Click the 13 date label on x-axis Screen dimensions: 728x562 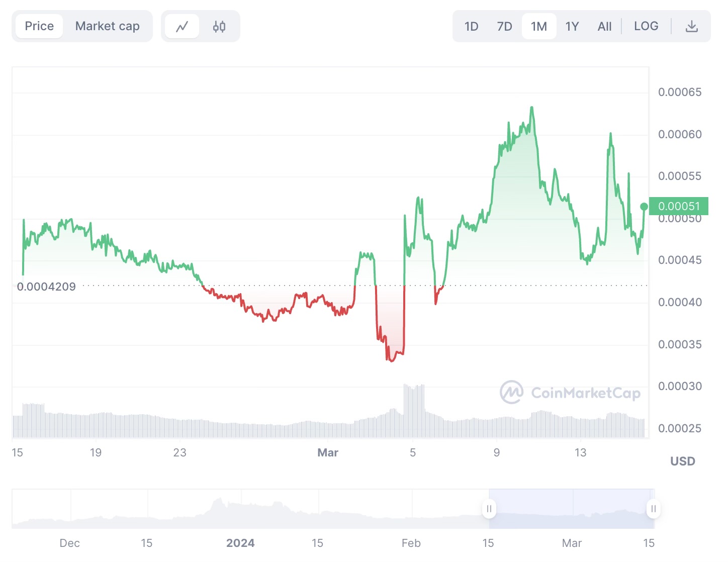tap(580, 453)
